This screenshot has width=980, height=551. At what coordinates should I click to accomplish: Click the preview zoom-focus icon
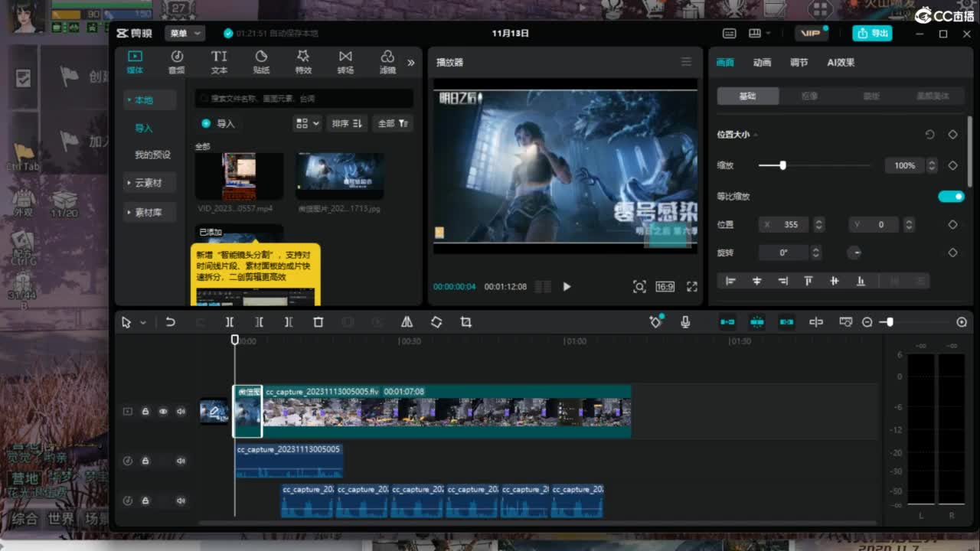click(x=639, y=286)
